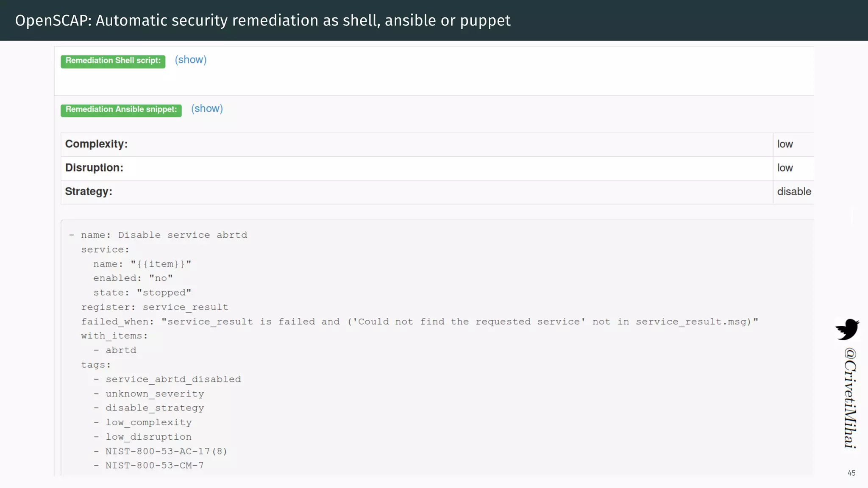Select the low_disruption tag
Viewport: 868px width, 488px height.
point(149,437)
